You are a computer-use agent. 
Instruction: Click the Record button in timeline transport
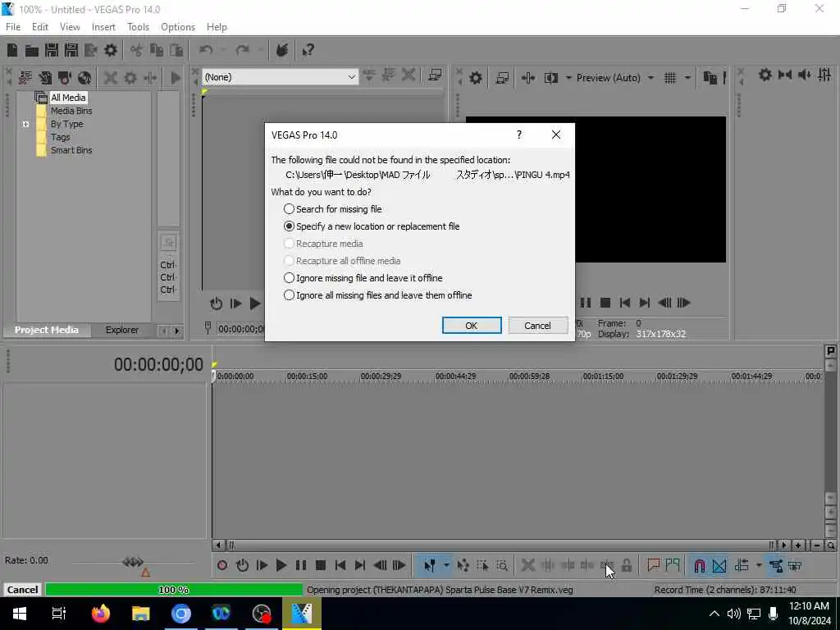(x=222, y=565)
